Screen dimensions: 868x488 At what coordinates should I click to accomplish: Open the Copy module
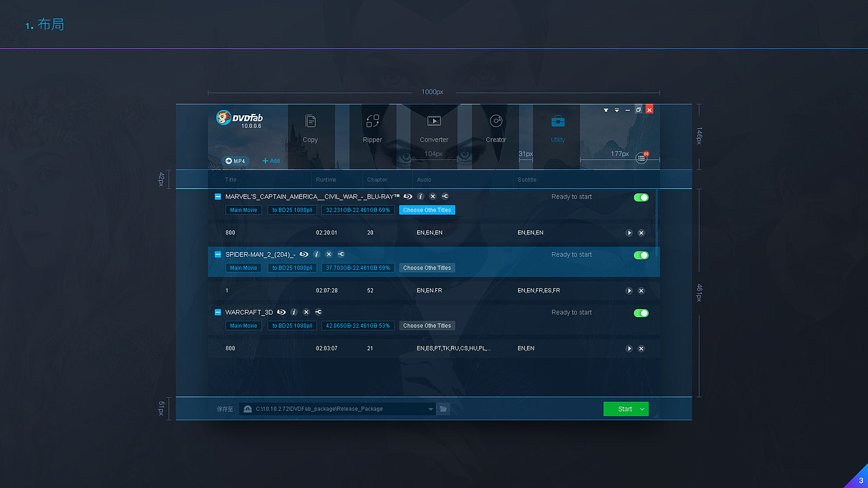pos(311,129)
